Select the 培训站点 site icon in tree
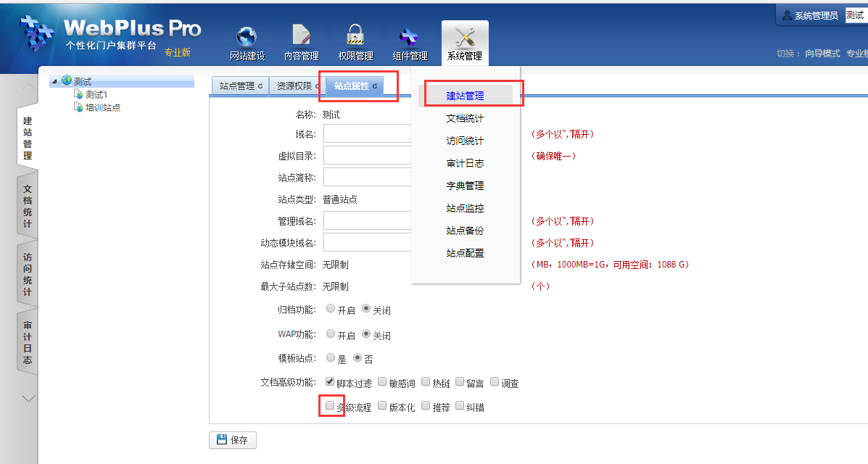The image size is (868, 464). click(x=78, y=107)
